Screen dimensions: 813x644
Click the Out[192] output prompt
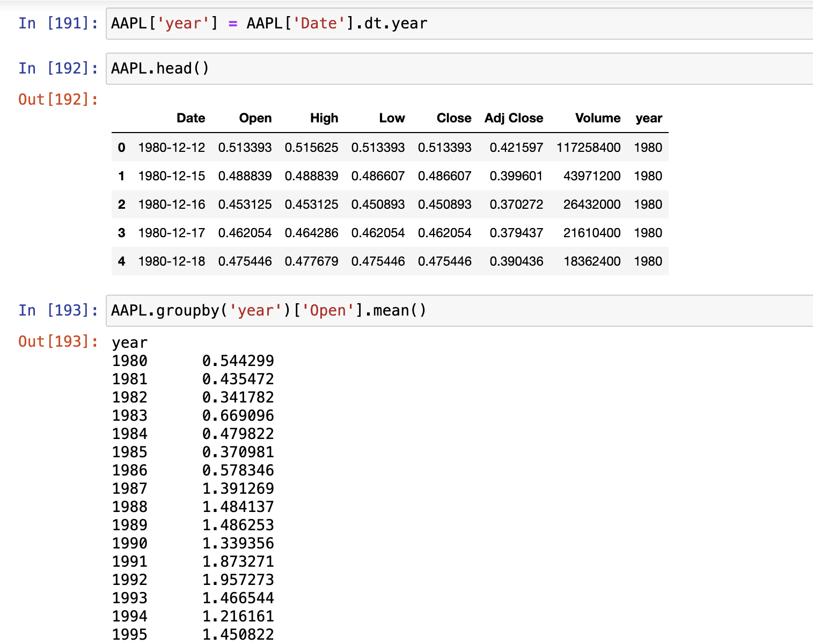[58, 100]
